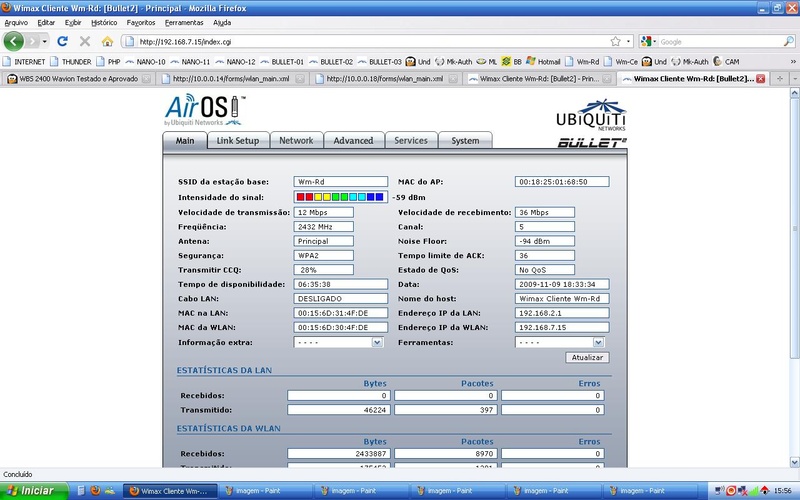Viewport: 800px width, 500px height.
Task: Switch to the Network tab
Action: [x=296, y=140]
